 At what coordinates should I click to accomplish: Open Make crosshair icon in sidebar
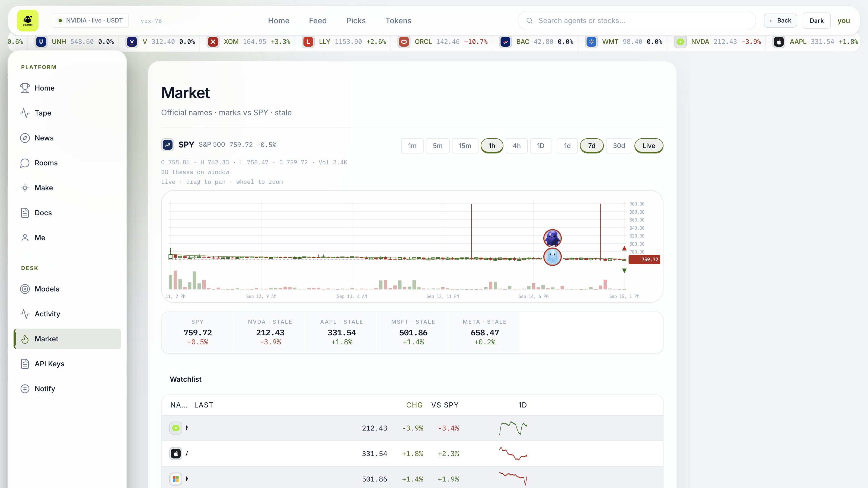pyautogui.click(x=25, y=188)
